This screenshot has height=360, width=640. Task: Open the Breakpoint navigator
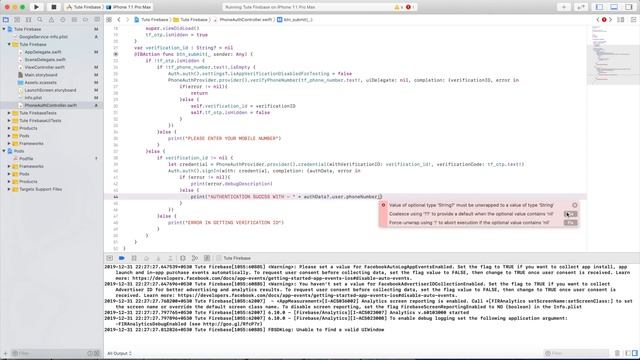tap(86, 20)
